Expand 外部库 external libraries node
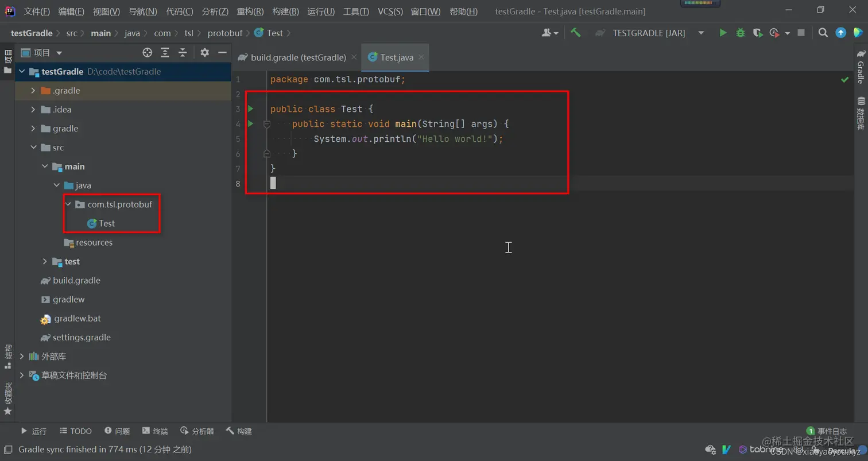 [22, 357]
